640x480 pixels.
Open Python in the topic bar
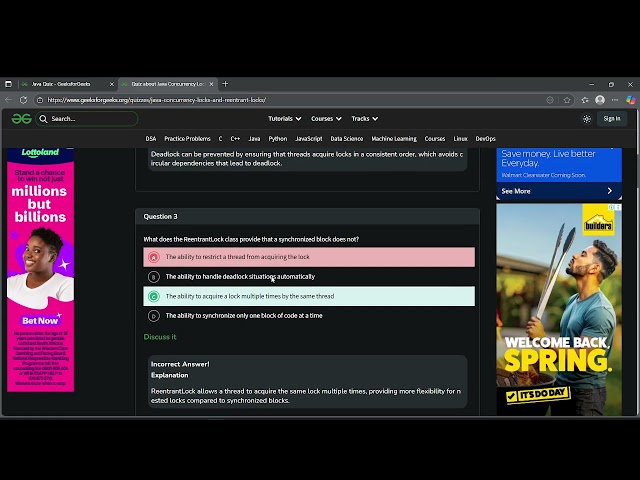pos(278,139)
